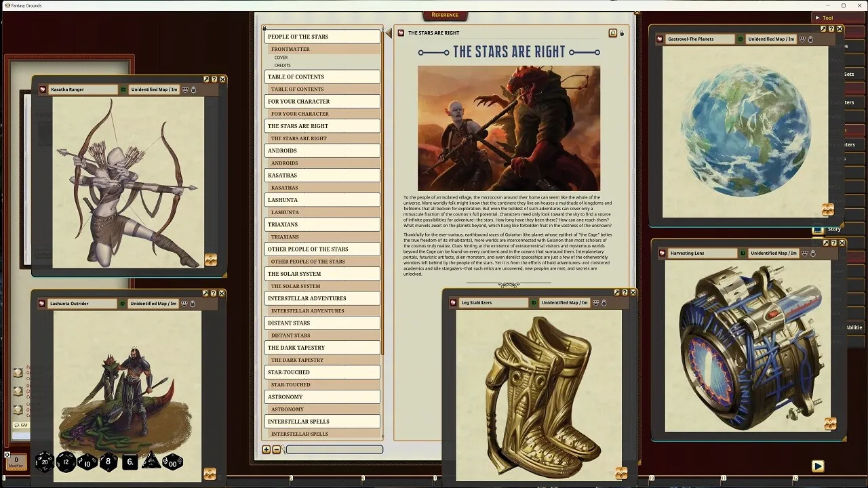Viewport: 868px width, 488px height.
Task: Open the Distant Stars chapter
Action: coord(322,323)
